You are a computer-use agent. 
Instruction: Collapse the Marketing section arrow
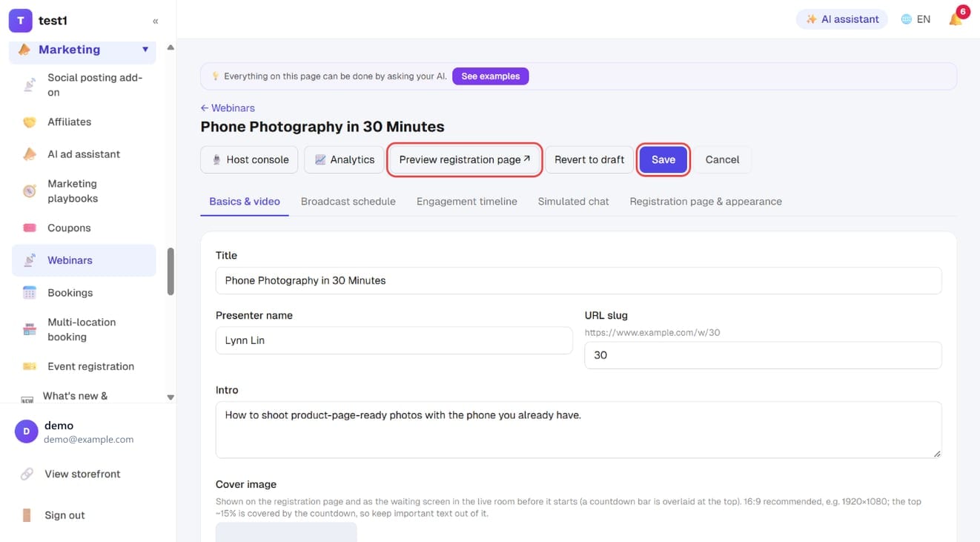[x=145, y=50]
